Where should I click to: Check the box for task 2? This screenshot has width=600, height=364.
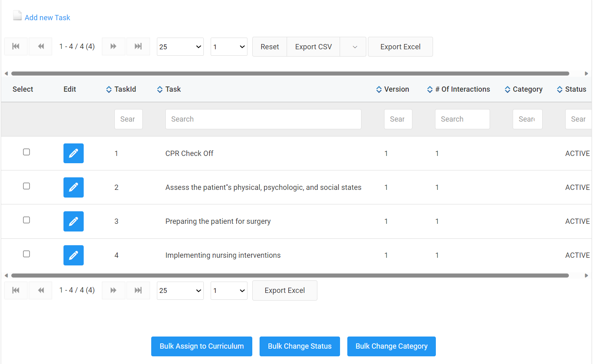(26, 186)
